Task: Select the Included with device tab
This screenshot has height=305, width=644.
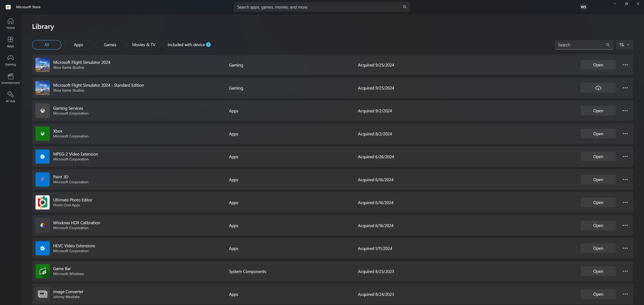Action: [189, 45]
